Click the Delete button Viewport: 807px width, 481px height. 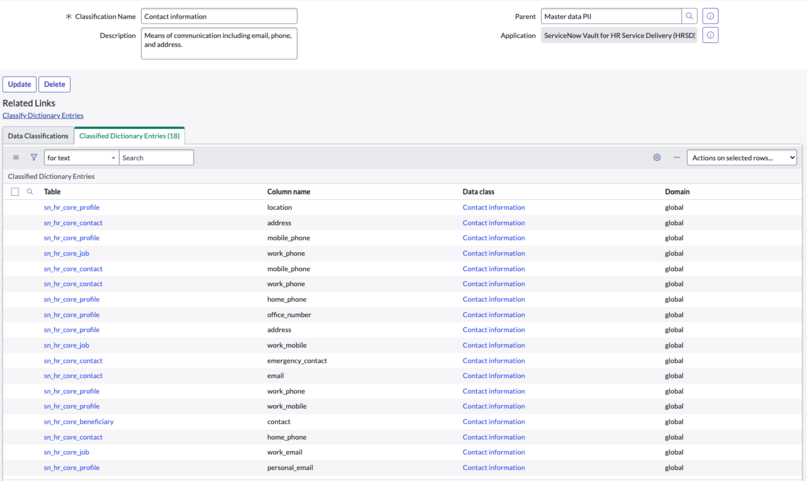click(x=55, y=84)
